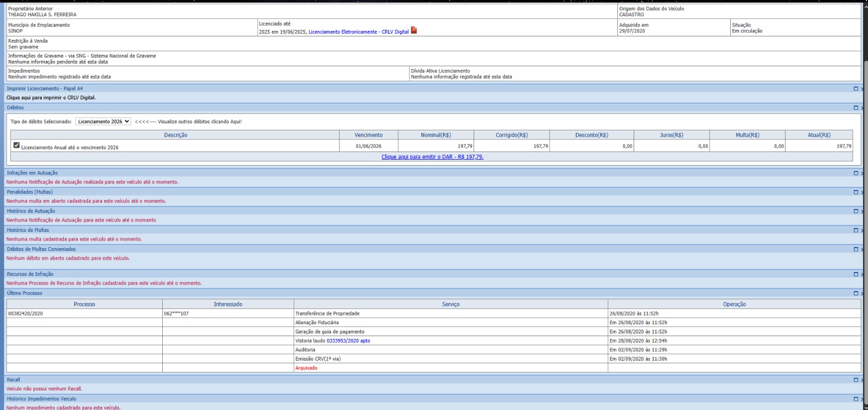Image resolution: width=868 pixels, height=410 pixels.
Task: Maximize the Histórico de Autuação panel
Action: click(x=856, y=211)
